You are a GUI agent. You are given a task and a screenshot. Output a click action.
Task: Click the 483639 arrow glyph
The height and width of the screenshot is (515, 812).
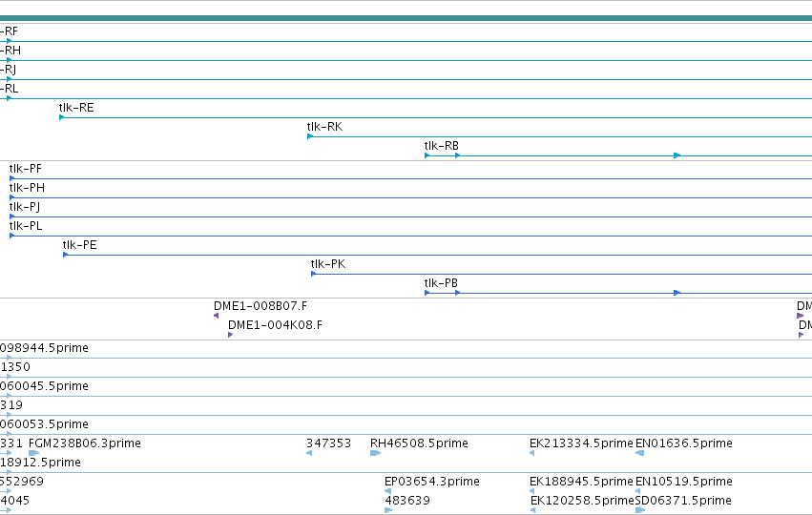[x=388, y=510]
